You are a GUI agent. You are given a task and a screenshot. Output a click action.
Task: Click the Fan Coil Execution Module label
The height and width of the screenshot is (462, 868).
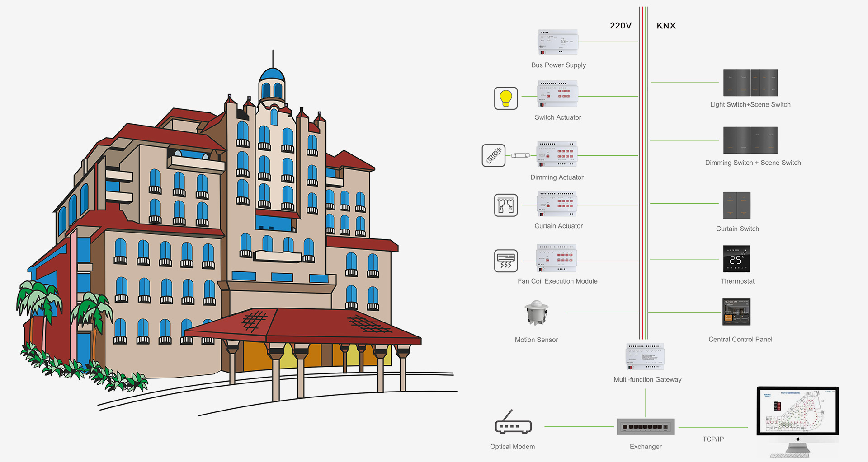point(557,281)
